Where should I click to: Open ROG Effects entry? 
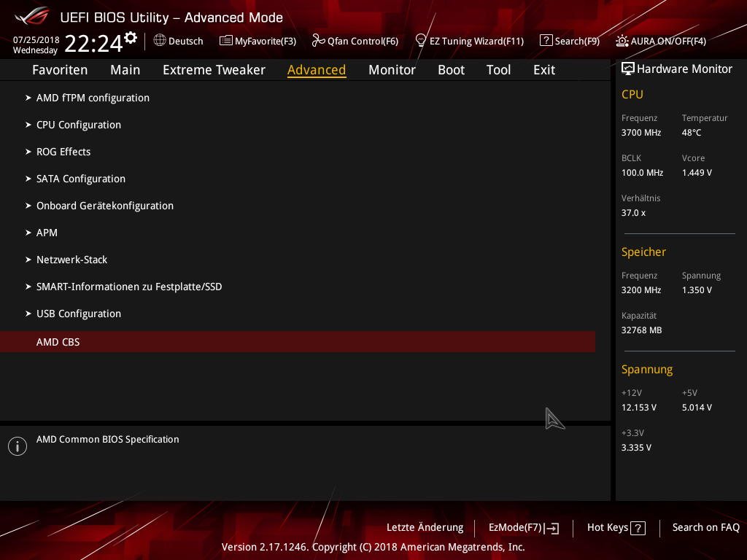coord(63,152)
